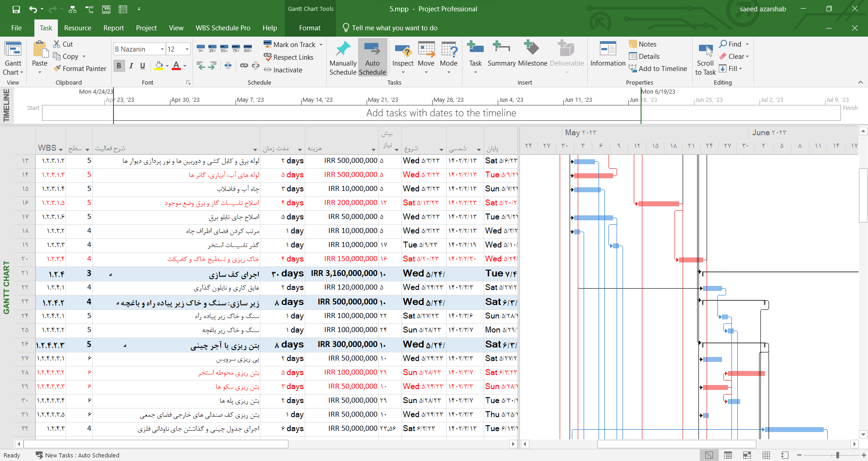Viewport: 868px width, 461px height.
Task: Set task to Manually Schedule
Action: (x=343, y=58)
